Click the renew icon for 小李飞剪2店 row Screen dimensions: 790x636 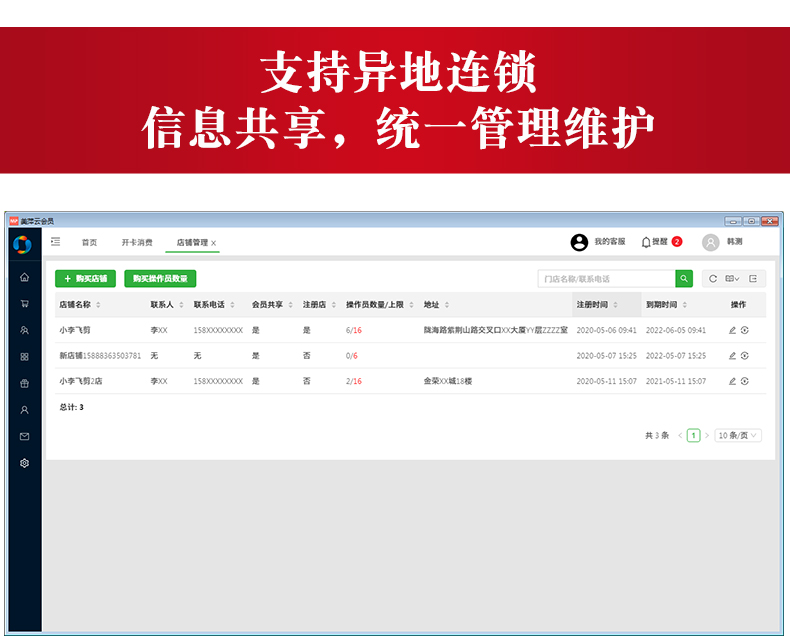(745, 381)
